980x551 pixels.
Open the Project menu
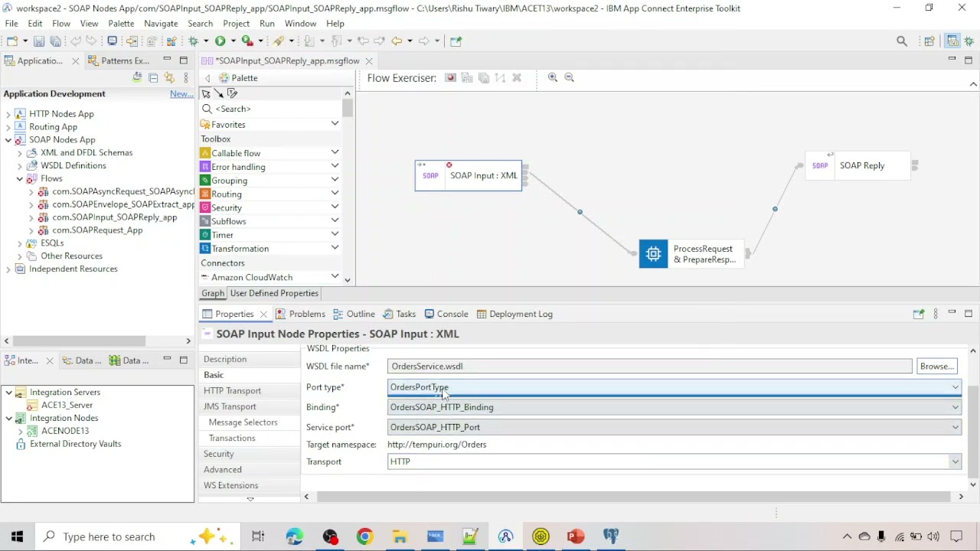click(236, 24)
